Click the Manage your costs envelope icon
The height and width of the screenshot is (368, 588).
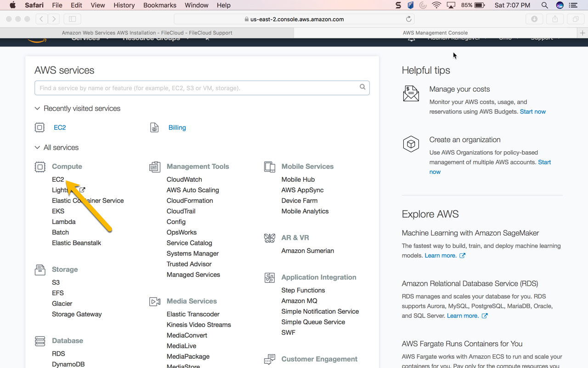[411, 93]
